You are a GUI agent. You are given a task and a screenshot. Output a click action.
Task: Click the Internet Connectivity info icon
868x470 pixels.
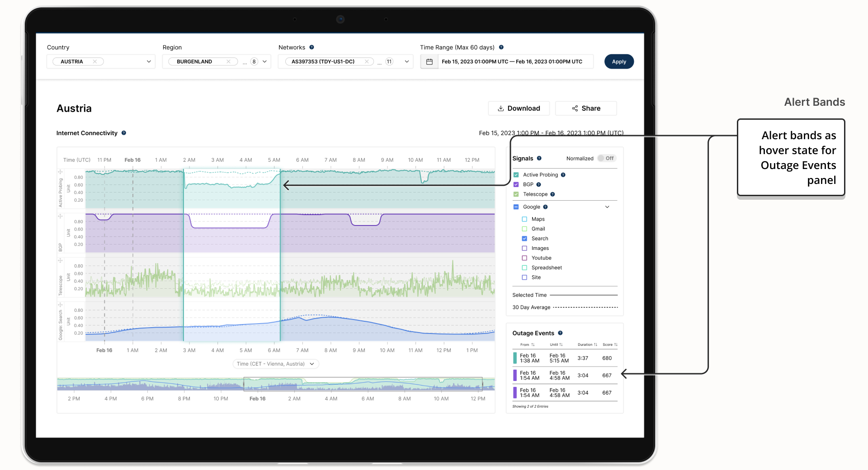click(x=123, y=133)
